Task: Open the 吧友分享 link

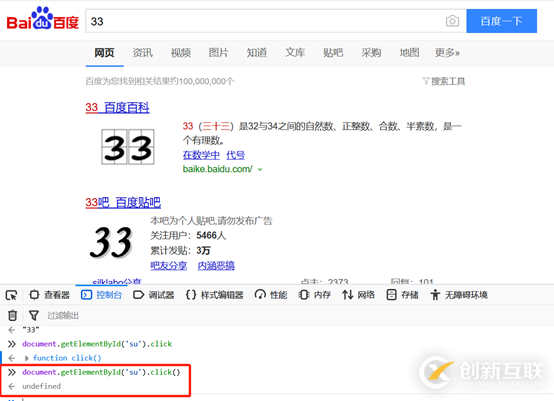Action: (169, 266)
